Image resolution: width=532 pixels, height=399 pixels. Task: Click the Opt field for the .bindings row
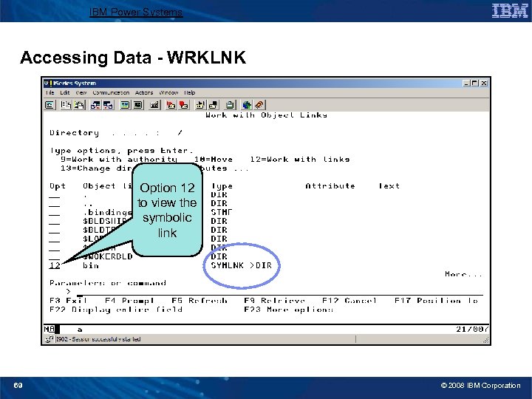(x=54, y=213)
